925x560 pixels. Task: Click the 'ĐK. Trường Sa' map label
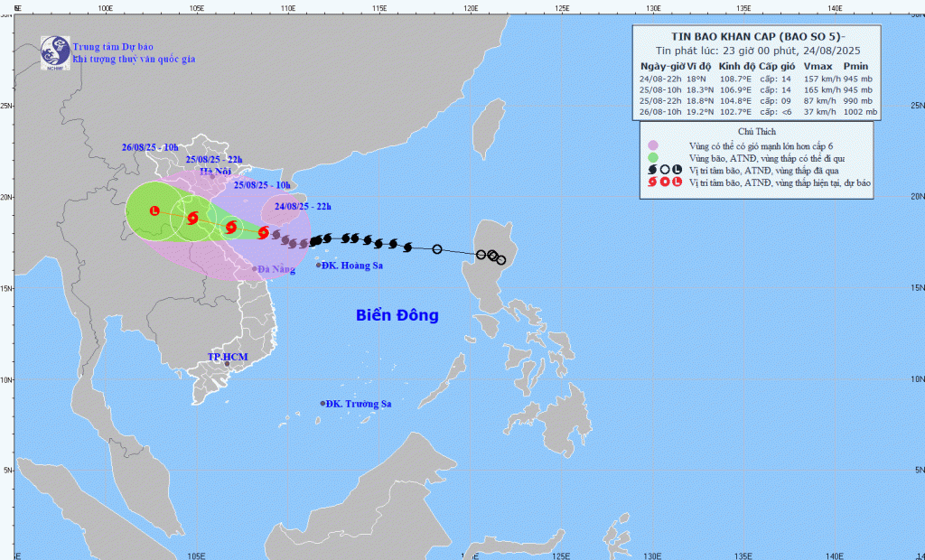pos(359,404)
